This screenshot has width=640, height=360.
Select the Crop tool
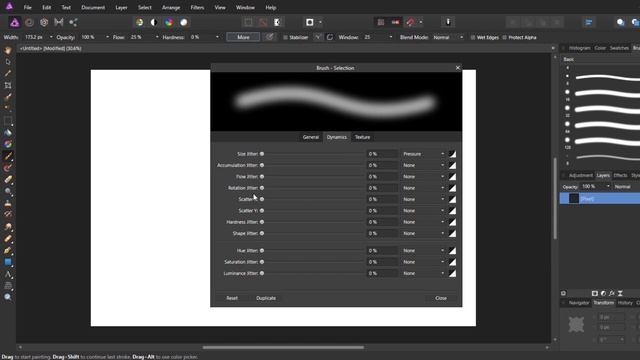click(8, 85)
